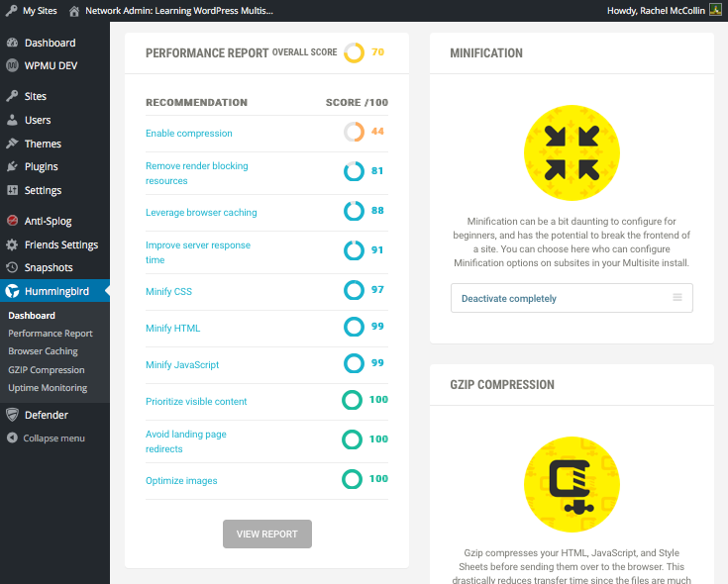Select Hummingbird in the sidebar

[54, 291]
